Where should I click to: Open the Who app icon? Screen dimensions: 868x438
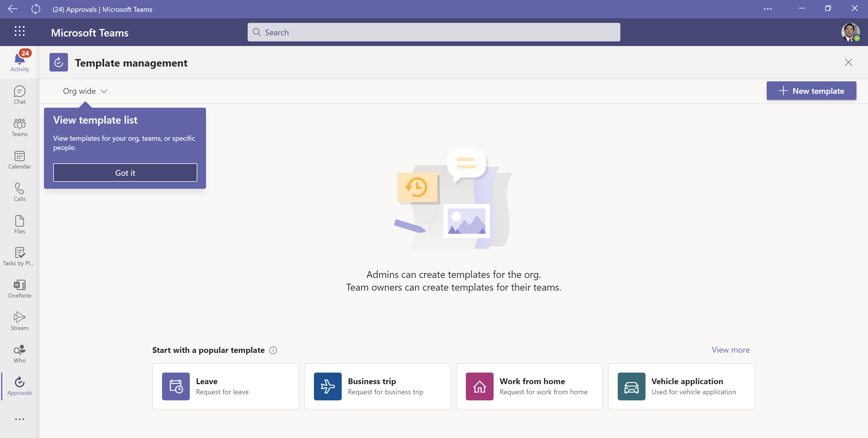coord(20,353)
